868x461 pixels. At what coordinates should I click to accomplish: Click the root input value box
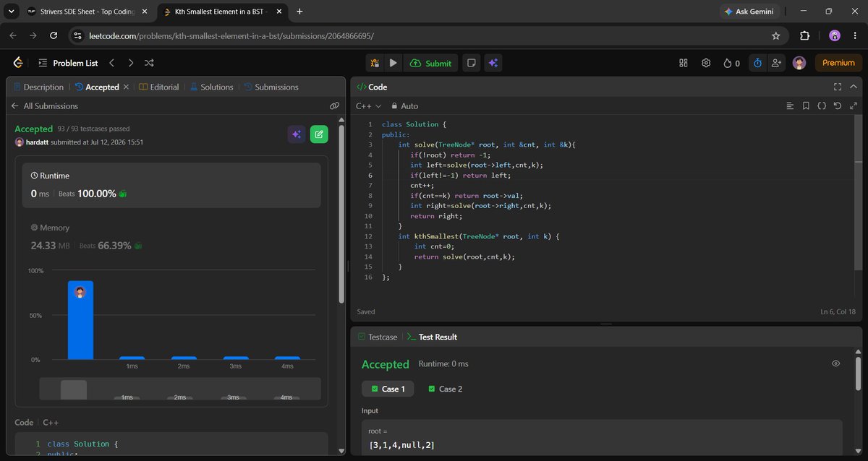[x=602, y=437]
